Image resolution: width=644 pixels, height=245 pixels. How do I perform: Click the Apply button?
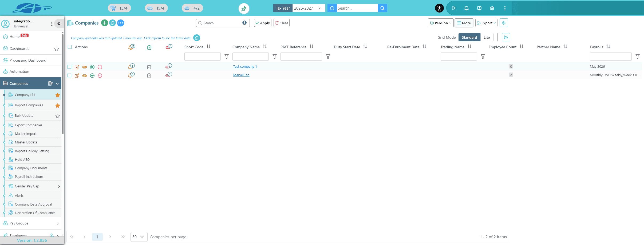coord(263,23)
